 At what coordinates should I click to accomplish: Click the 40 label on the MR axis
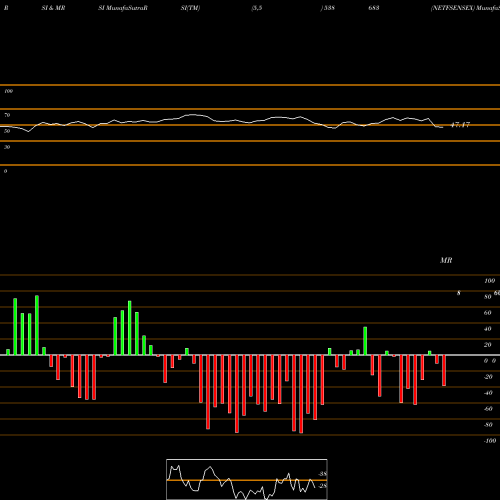pyautogui.click(x=488, y=329)
